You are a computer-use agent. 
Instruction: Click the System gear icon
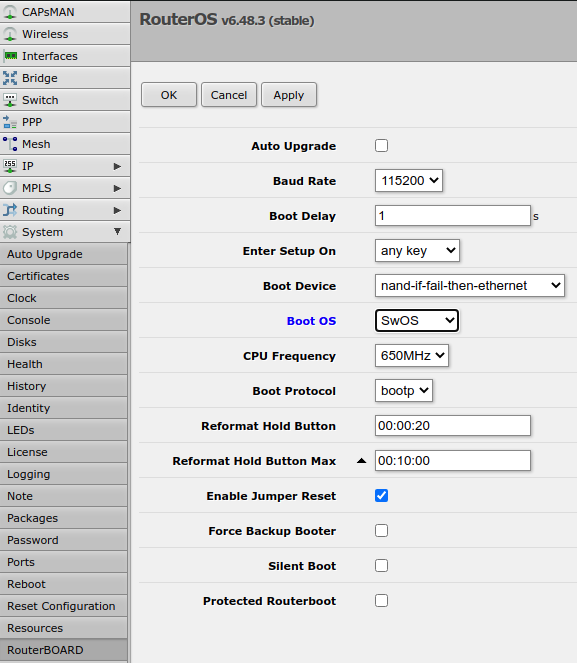pyautogui.click(x=10, y=232)
